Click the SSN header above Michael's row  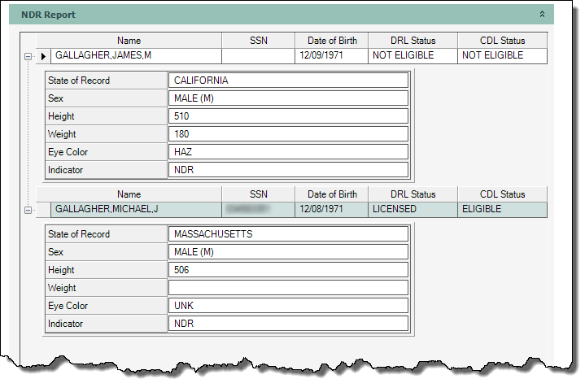[x=258, y=194]
